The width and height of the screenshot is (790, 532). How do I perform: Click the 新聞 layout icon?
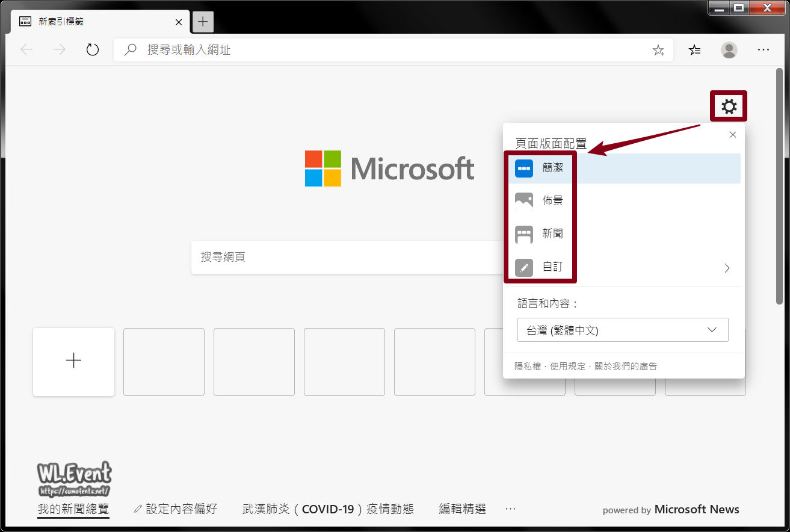524,234
